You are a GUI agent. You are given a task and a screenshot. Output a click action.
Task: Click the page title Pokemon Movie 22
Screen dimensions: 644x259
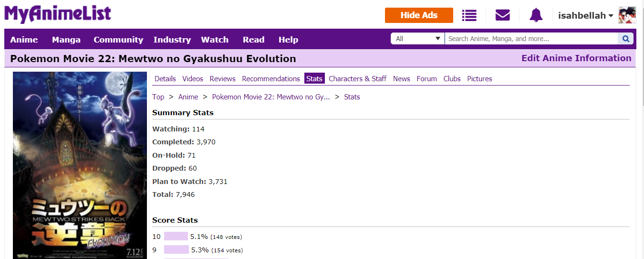[153, 59]
